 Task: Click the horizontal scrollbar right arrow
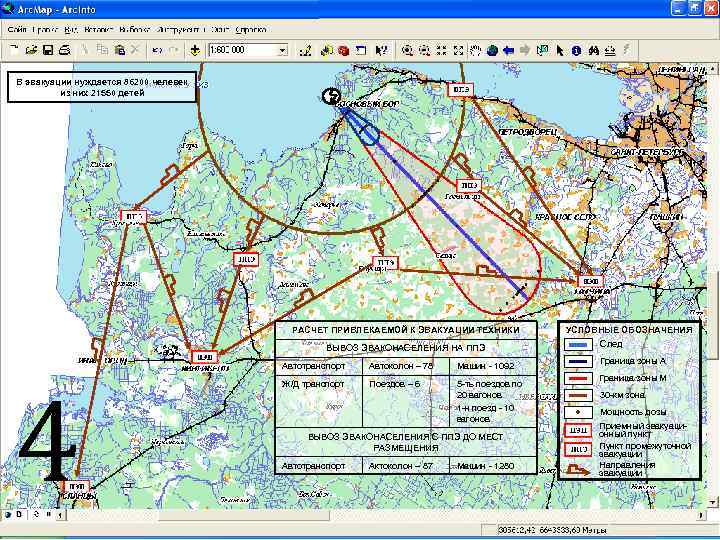tap(701, 515)
